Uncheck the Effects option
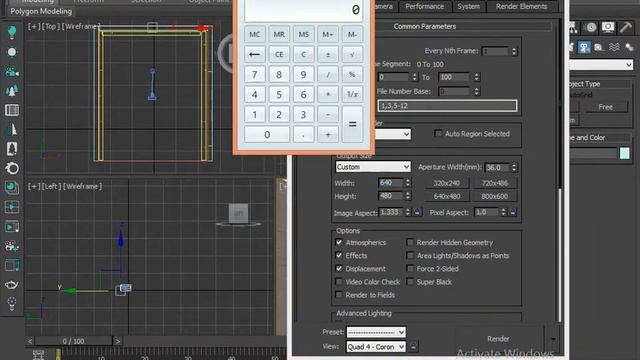Image resolution: width=640 pixels, height=360 pixels. coord(339,256)
